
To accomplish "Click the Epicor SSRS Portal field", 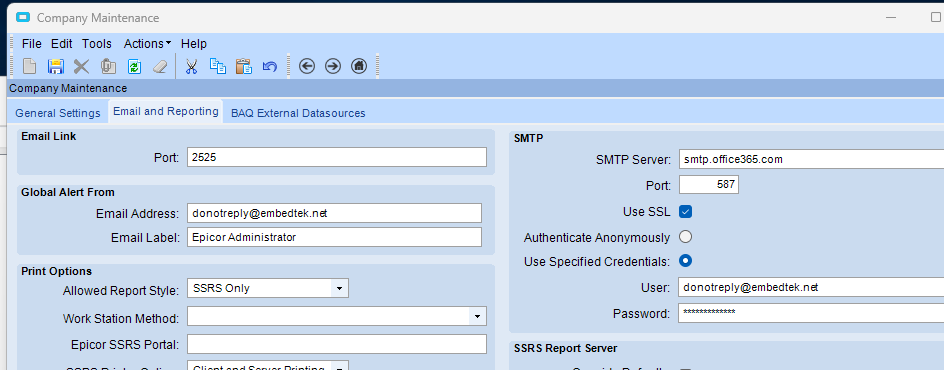I will [x=337, y=344].
